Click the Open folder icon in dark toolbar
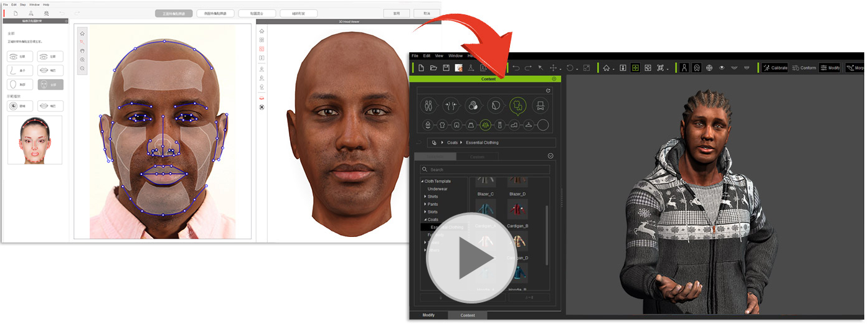Image resolution: width=868 pixels, height=324 pixels. [x=433, y=68]
